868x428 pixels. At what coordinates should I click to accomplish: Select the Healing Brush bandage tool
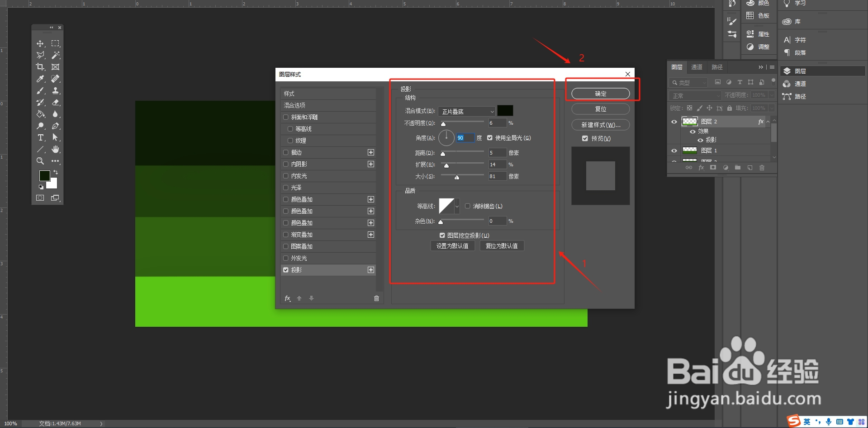click(55, 79)
